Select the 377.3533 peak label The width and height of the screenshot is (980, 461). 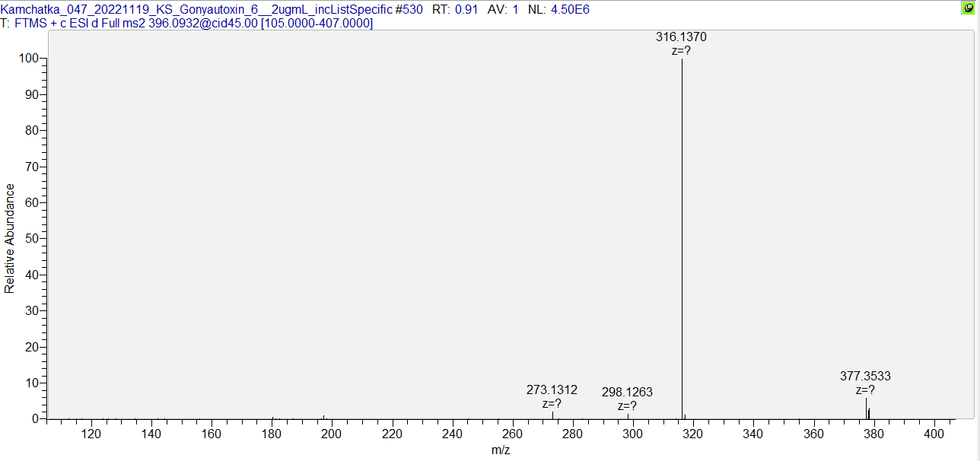865,376
